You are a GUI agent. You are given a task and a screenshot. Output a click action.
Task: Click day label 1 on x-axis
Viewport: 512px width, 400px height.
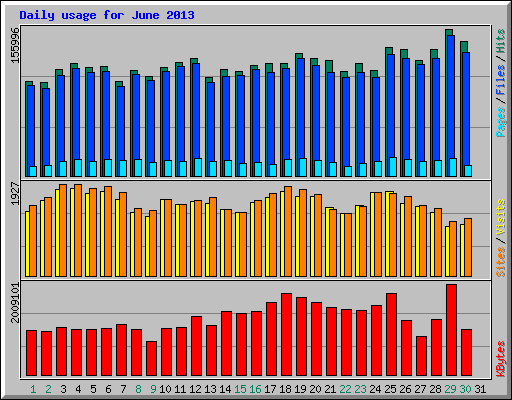(x=33, y=389)
